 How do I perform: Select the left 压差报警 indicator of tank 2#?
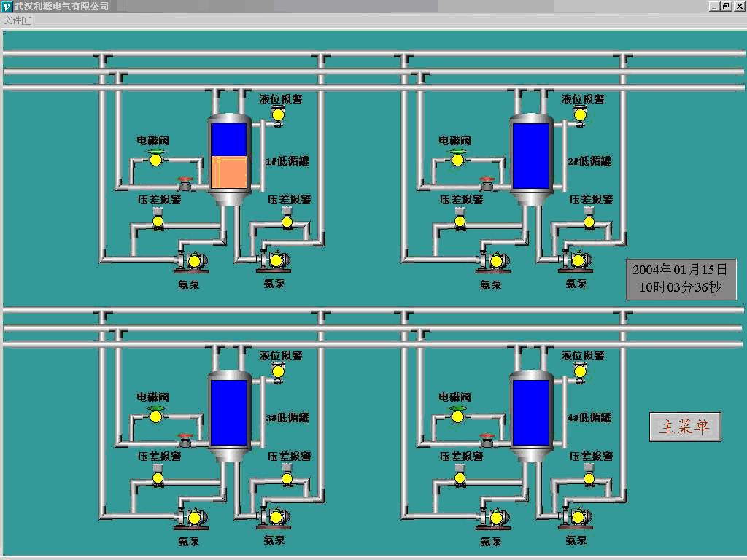460,222
